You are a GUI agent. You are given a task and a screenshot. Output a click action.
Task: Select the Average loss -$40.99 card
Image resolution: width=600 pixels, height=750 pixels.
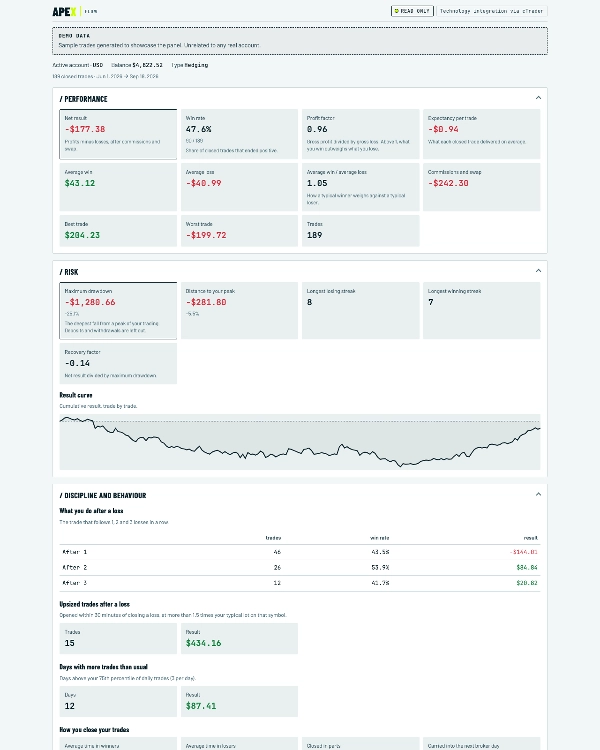(239, 187)
